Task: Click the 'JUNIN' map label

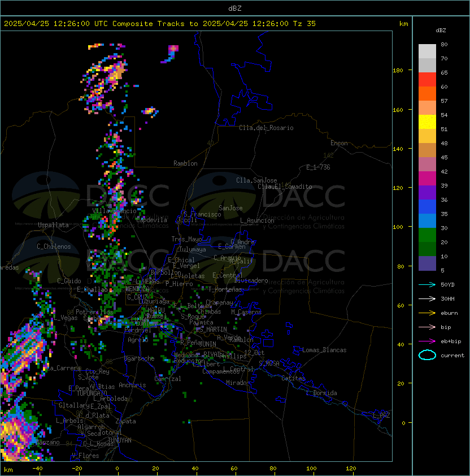Action: click(207, 344)
